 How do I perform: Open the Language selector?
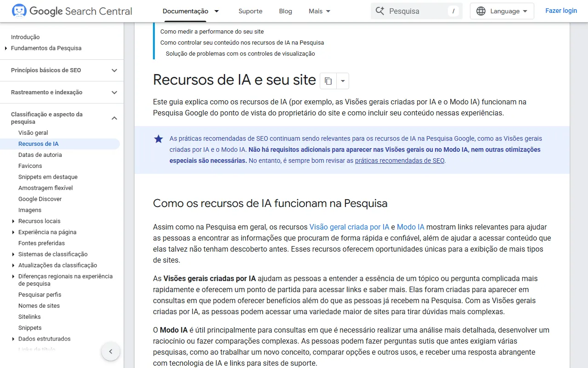[x=502, y=11]
